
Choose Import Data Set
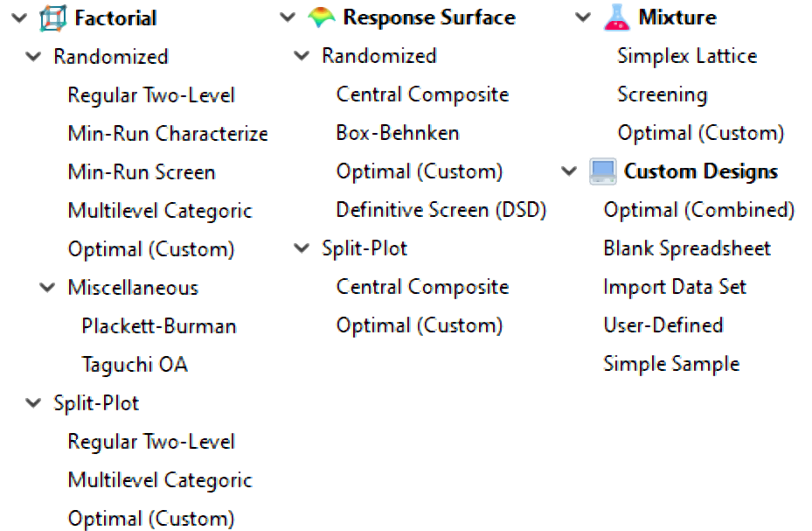[x=675, y=287]
